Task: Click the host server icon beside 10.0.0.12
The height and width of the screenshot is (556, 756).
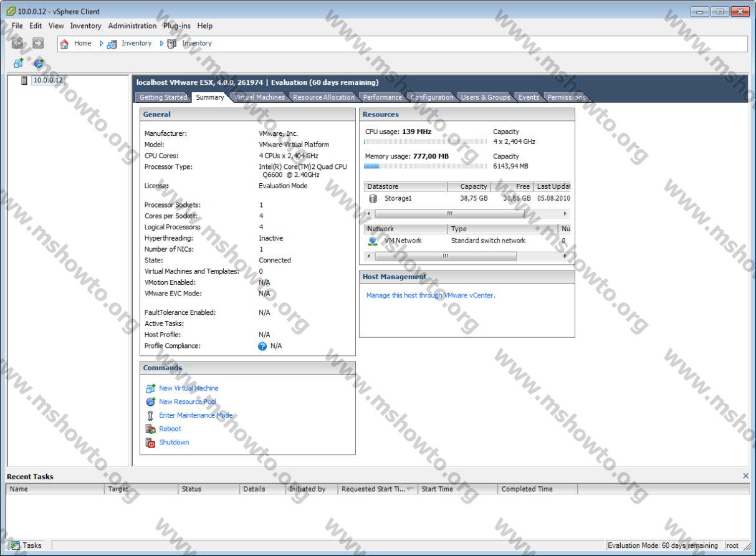Action: [x=24, y=80]
